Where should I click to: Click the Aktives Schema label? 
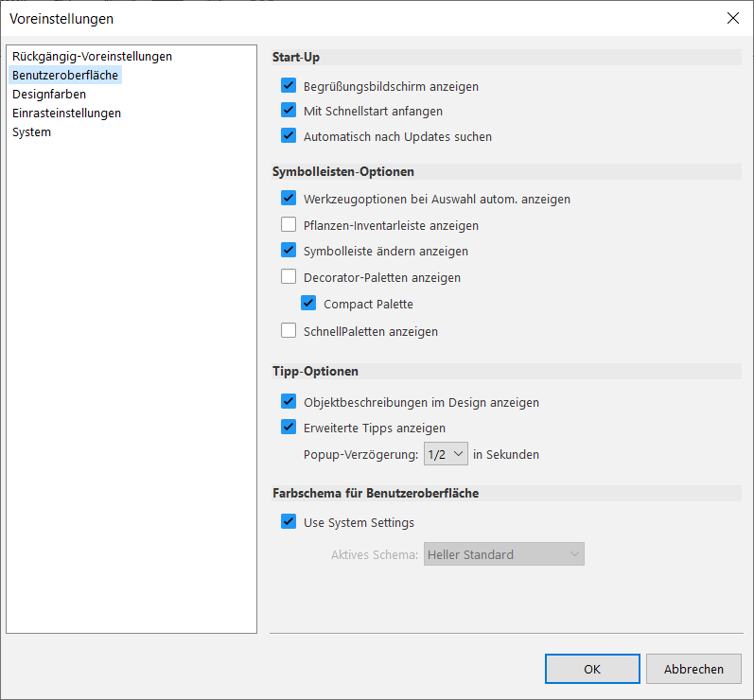tap(375, 554)
